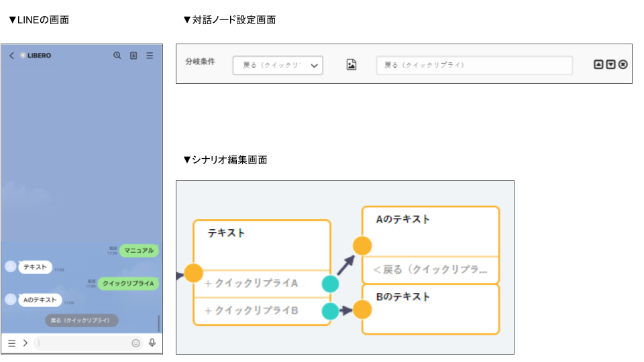
Task: Select the Bのテキスト node
Action: click(x=431, y=309)
